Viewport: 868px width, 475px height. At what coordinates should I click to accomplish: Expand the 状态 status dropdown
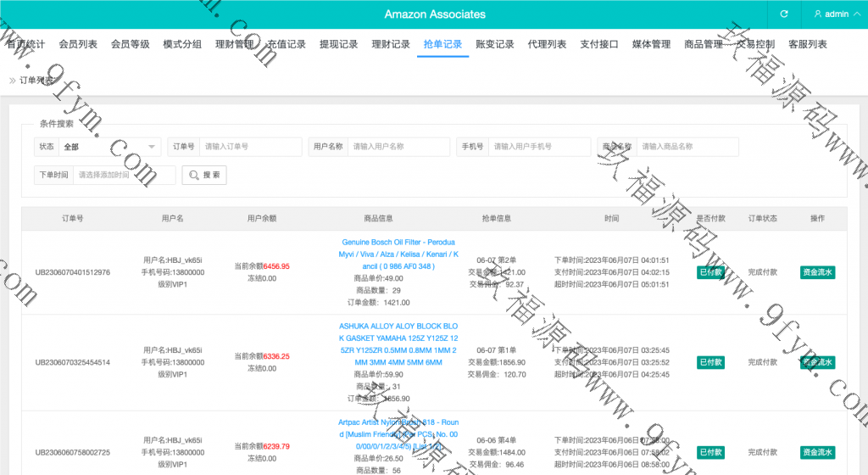(x=108, y=147)
